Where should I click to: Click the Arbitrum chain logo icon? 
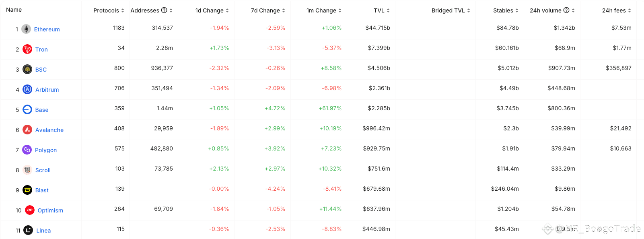click(x=27, y=89)
